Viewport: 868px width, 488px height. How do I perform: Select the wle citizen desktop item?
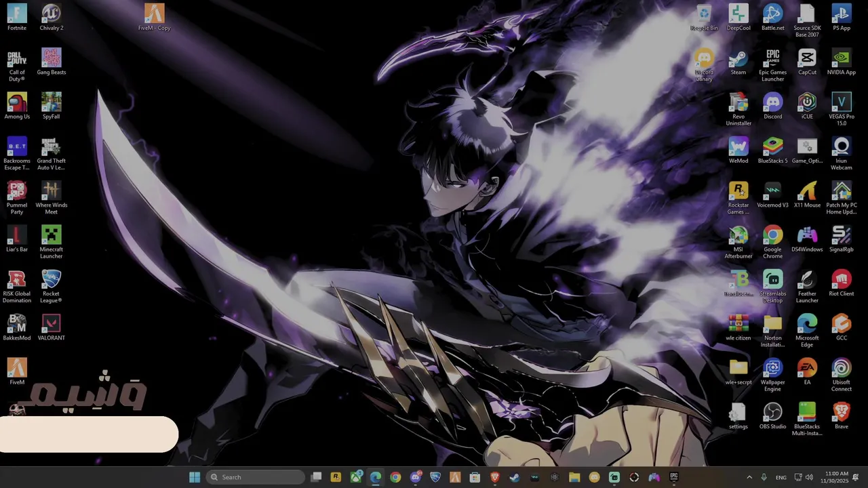(738, 327)
